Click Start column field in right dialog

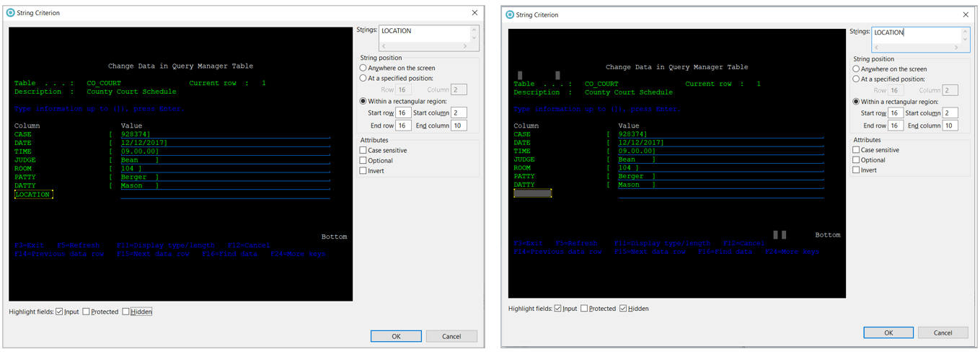coord(950,113)
